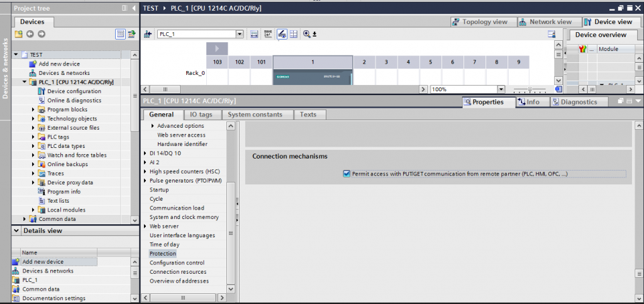The height and width of the screenshot is (304, 644).
Task: Click the device status icon in Device overview header
Action: pos(582,49)
